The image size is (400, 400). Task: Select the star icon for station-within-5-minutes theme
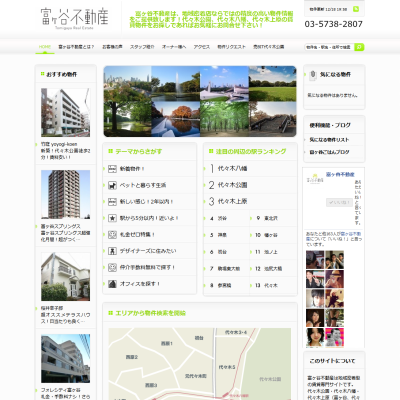[112, 218]
